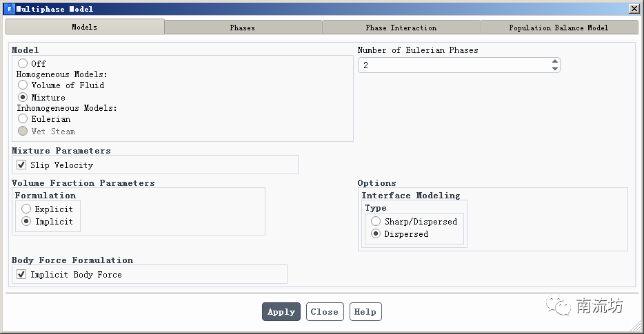
Task: Open Help for Multiphase Model
Action: point(365,312)
